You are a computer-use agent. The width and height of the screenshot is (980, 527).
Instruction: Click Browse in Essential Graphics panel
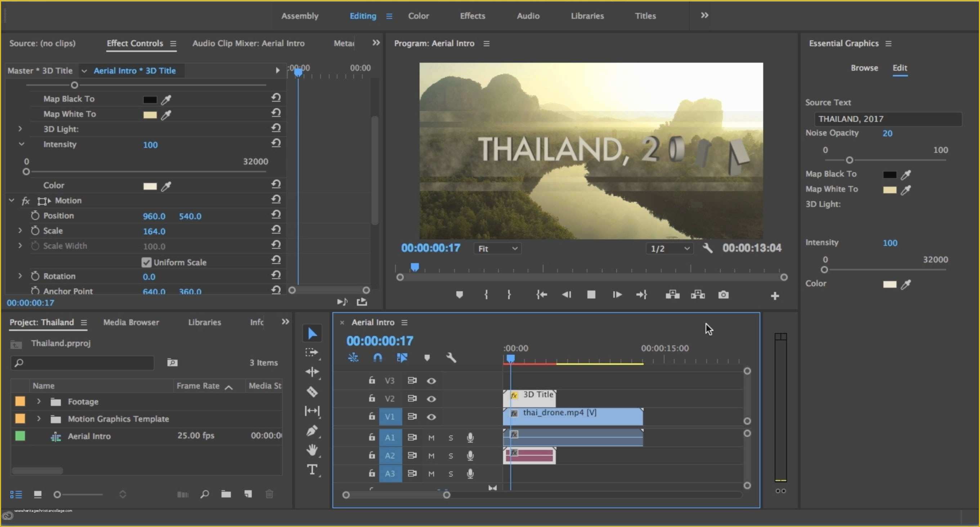point(864,67)
